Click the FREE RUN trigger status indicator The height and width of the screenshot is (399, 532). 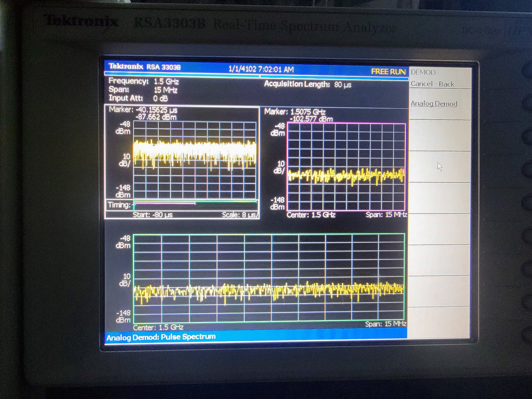click(388, 72)
